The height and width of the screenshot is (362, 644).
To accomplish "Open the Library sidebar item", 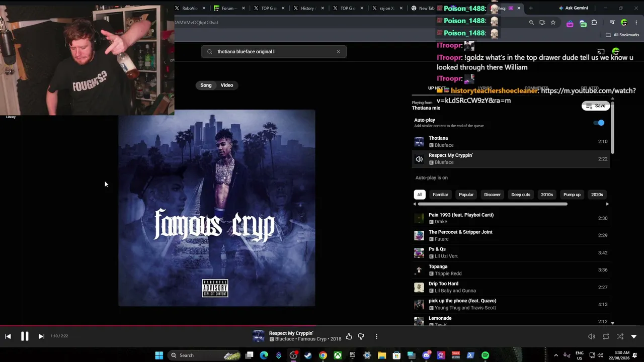I will pyautogui.click(x=11, y=117).
